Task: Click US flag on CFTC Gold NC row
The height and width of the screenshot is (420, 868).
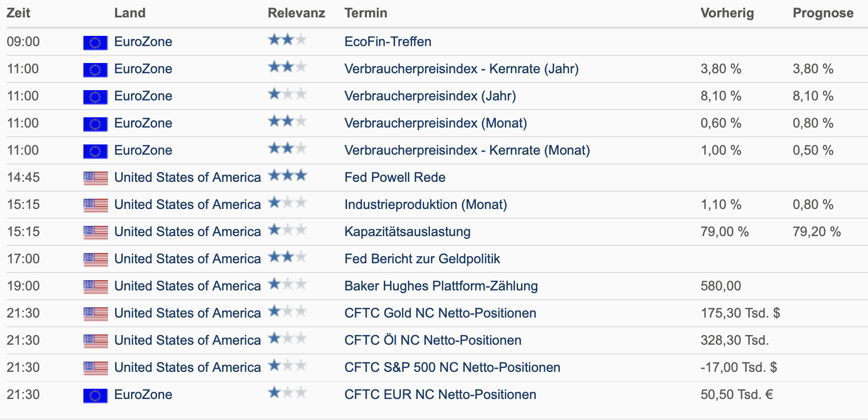Action: point(95,314)
